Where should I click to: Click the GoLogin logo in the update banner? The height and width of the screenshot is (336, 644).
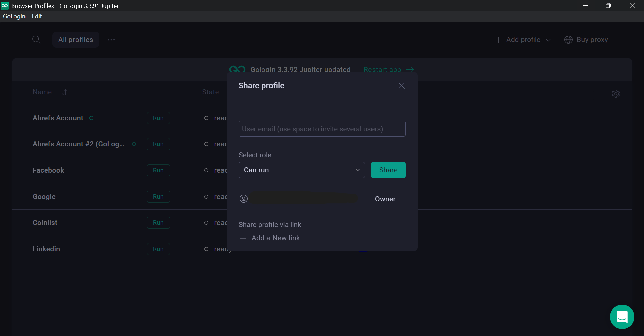(237, 69)
